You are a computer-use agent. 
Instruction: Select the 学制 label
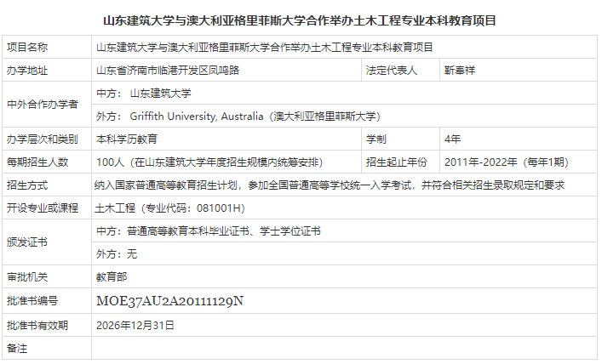(376, 139)
